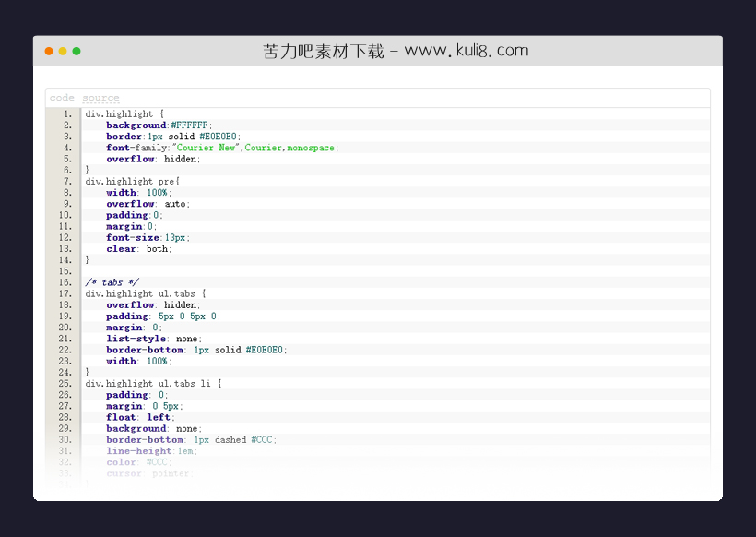Open the source tab
The height and width of the screenshot is (537, 756).
(x=100, y=98)
